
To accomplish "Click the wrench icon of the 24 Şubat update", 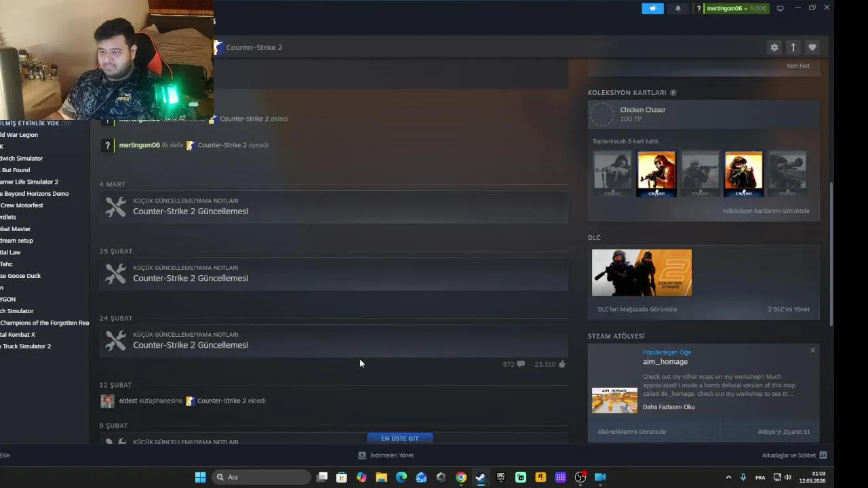I will pyautogui.click(x=115, y=340).
